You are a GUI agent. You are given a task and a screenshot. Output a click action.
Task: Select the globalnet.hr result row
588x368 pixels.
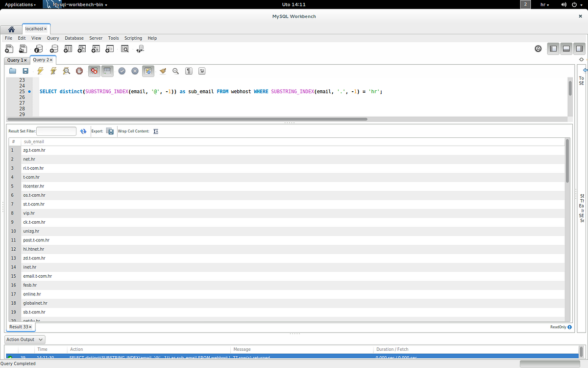tap(286, 303)
